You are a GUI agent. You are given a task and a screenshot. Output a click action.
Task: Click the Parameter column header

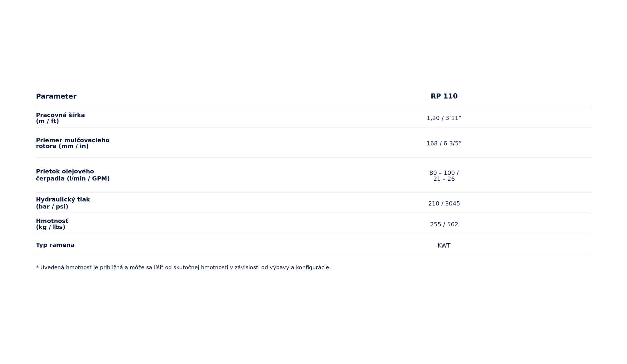pos(56,96)
